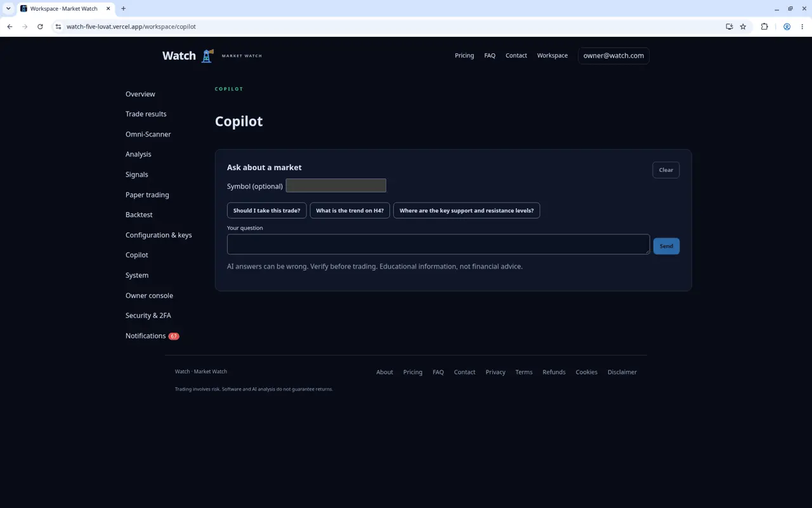
Task: Click the owner@watch.com account button
Action: pos(613,56)
